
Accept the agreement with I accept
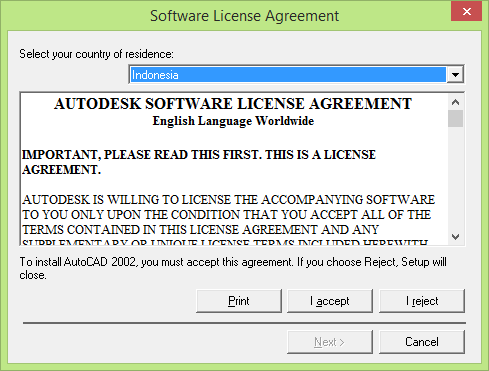pyautogui.click(x=330, y=301)
